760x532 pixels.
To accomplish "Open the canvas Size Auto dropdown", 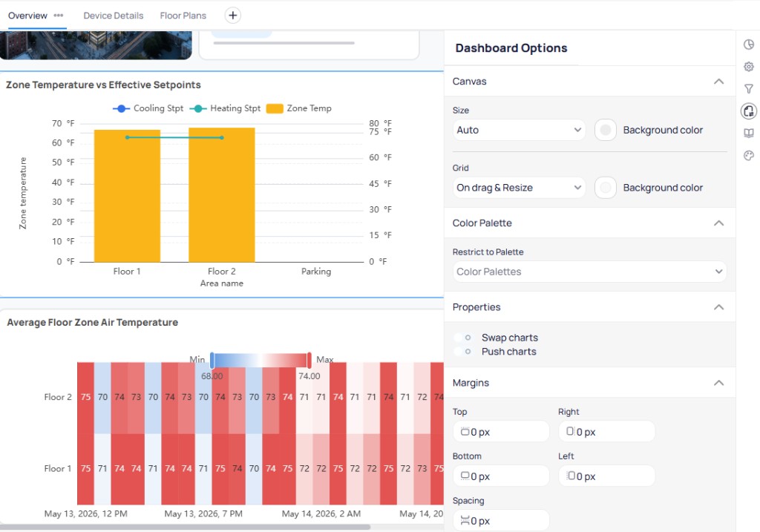I will (x=519, y=130).
